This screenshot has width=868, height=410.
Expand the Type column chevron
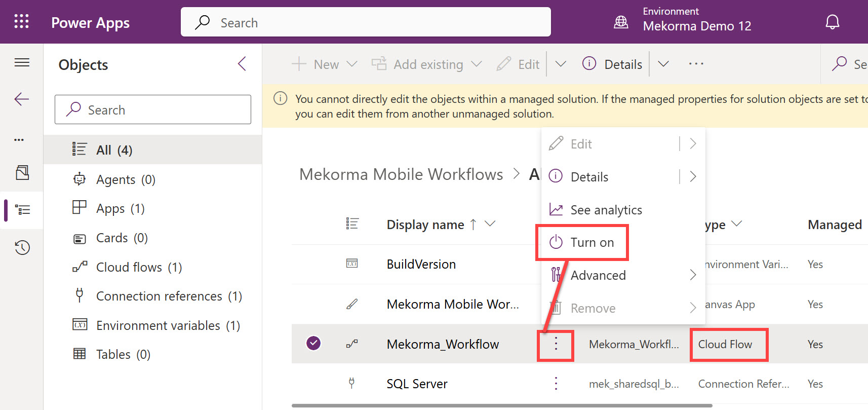[x=737, y=224]
